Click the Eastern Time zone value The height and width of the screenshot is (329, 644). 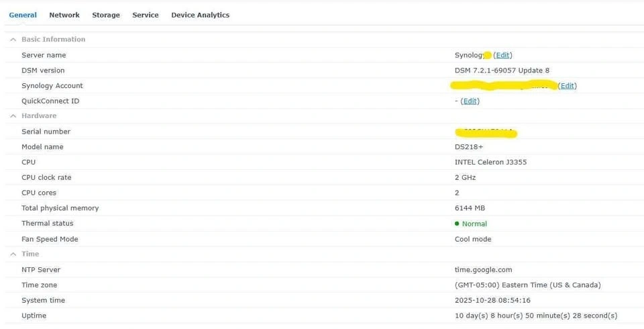point(527,285)
